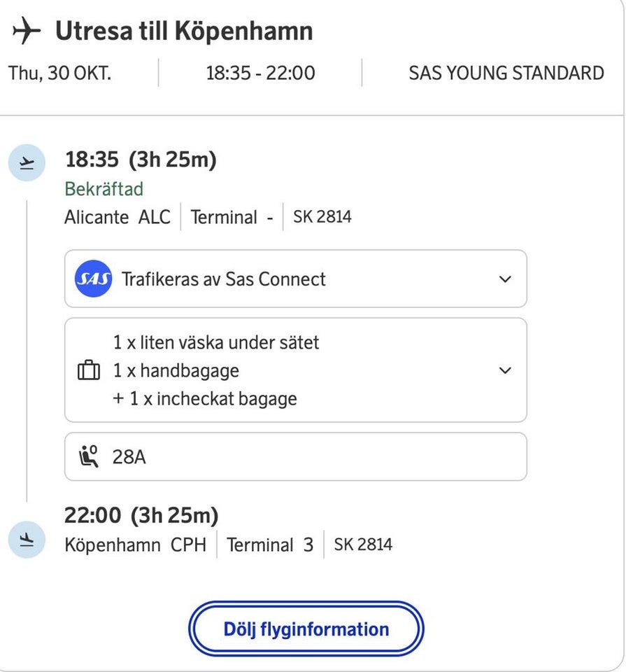Click the Bekräftad status text
This screenshot has height=672, width=626.
tap(104, 189)
